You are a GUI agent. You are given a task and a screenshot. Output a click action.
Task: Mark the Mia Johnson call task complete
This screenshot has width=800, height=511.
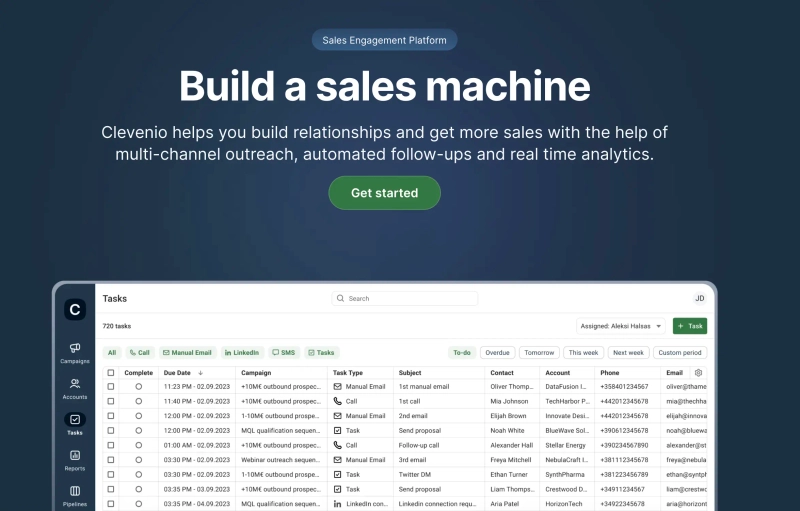click(x=139, y=401)
